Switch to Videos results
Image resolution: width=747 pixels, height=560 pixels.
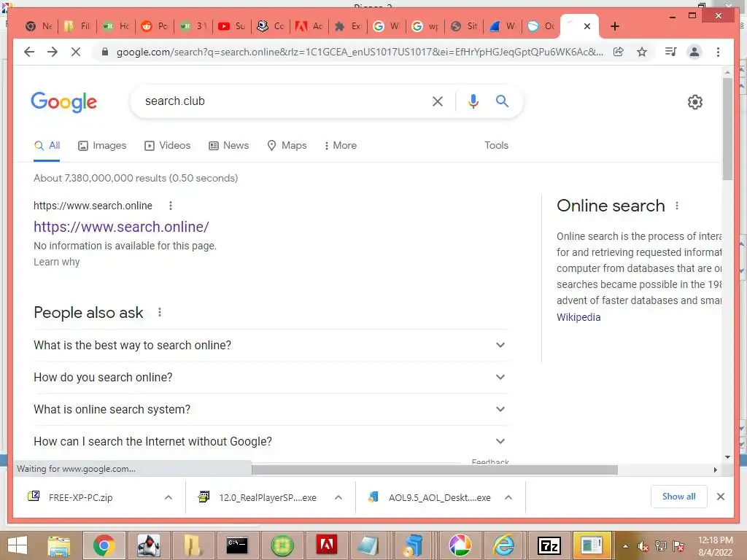167,146
